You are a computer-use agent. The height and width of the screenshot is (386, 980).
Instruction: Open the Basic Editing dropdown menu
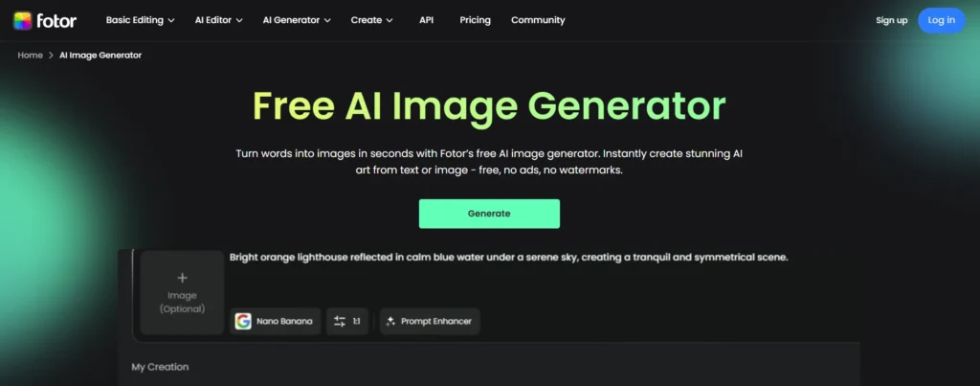[x=140, y=20]
